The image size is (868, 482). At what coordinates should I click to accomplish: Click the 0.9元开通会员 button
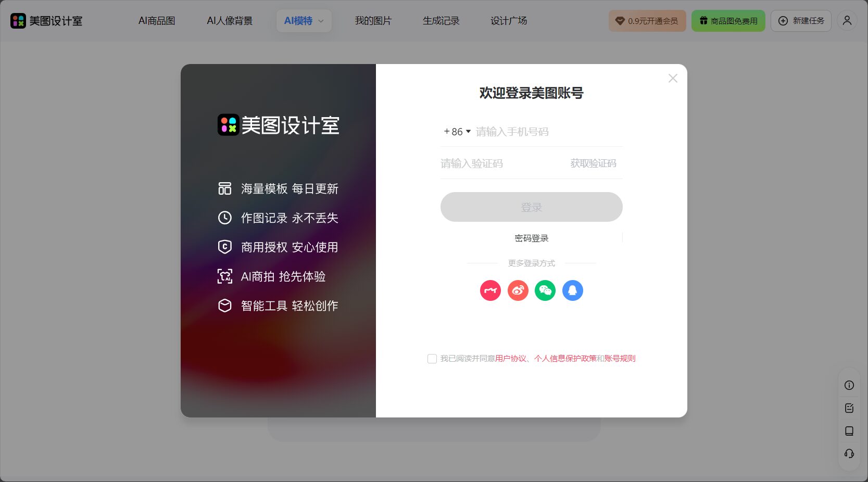[x=647, y=21]
